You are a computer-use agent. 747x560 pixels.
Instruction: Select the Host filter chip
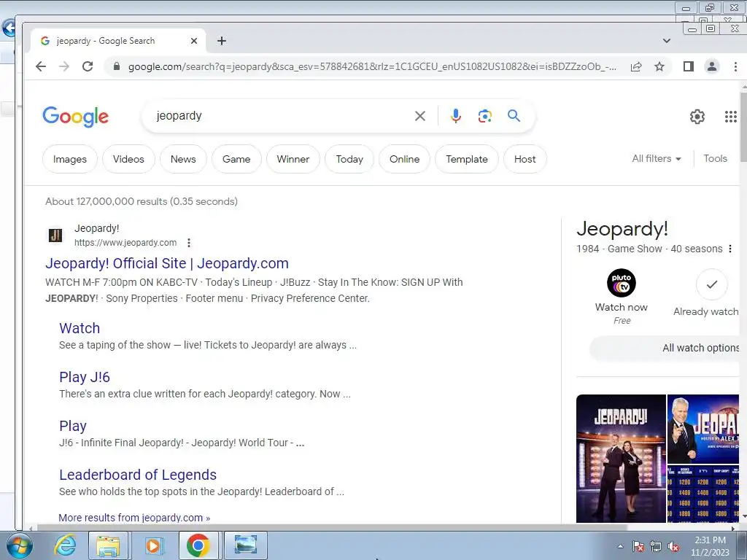[x=525, y=159]
